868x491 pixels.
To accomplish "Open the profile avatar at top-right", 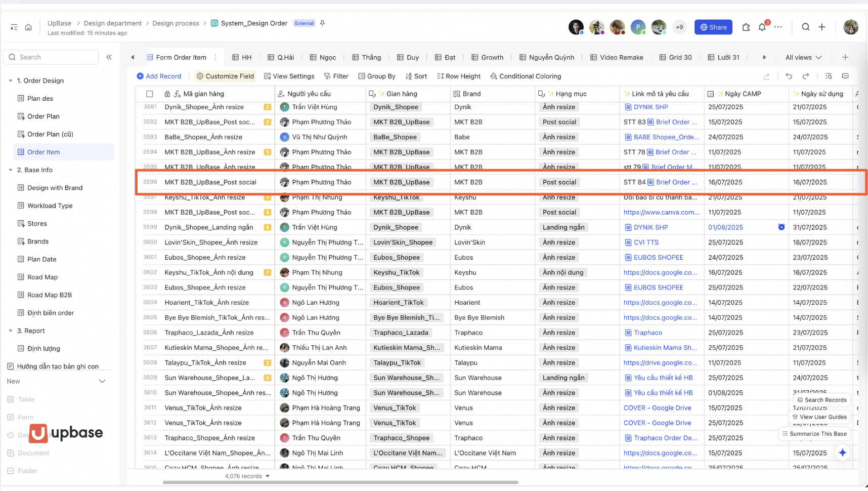I will pyautogui.click(x=851, y=27).
